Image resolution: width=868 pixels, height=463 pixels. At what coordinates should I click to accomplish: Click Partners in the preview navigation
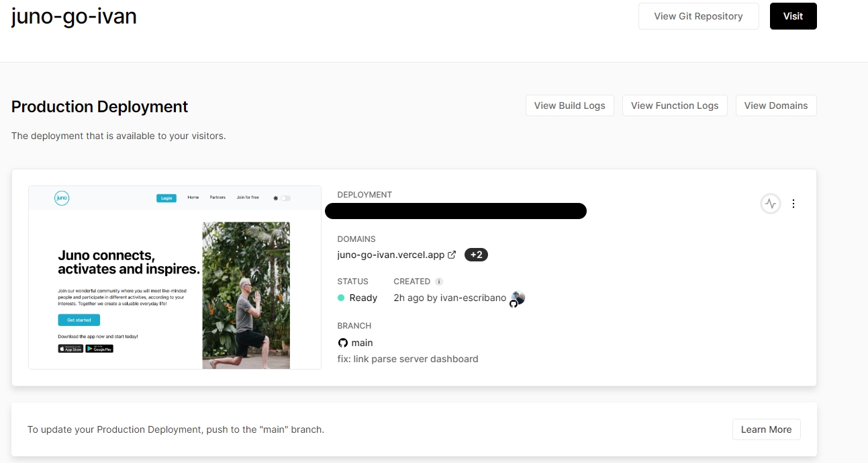(218, 198)
